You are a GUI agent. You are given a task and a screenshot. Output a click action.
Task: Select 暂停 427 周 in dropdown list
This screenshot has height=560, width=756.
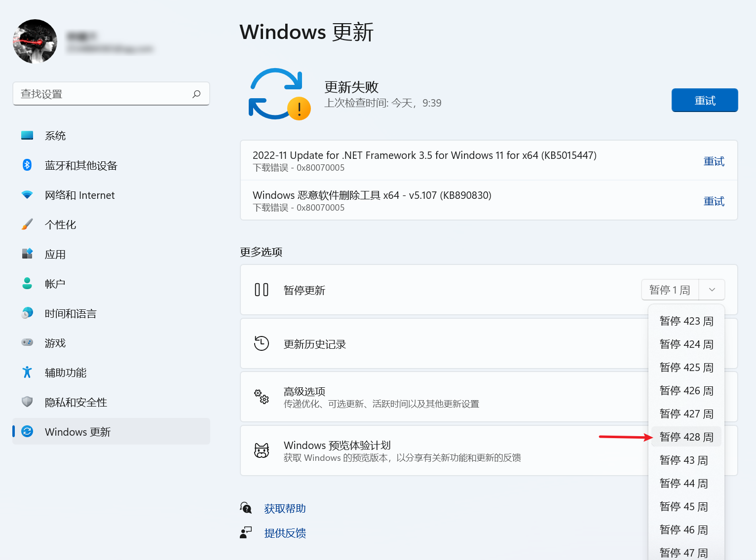(x=686, y=414)
